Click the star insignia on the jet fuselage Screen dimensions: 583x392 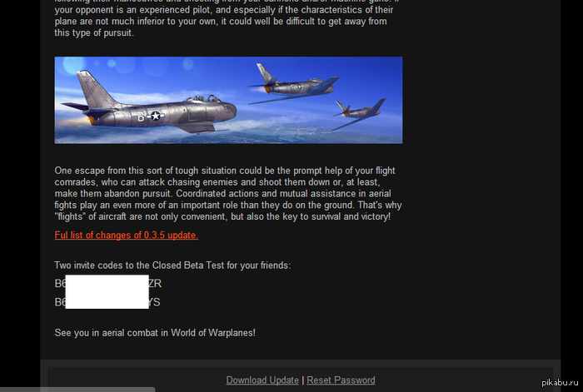coord(156,117)
